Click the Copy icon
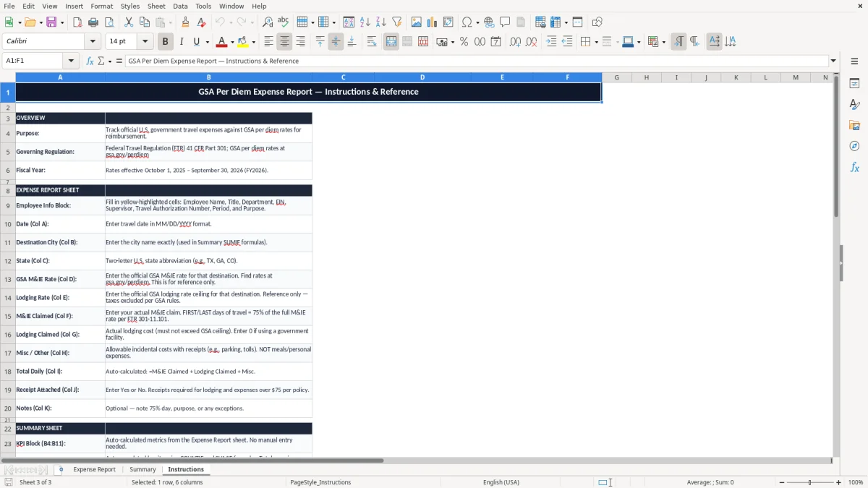The height and width of the screenshot is (488, 868). [x=144, y=22]
